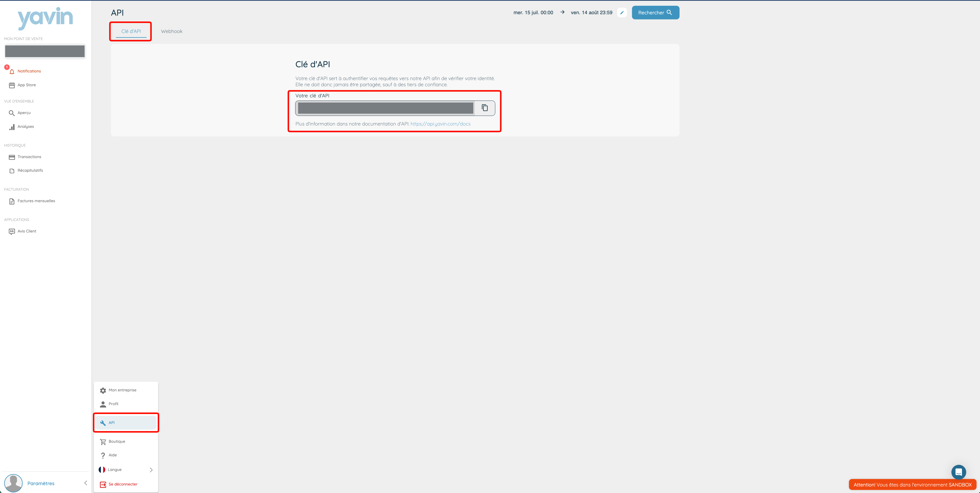Click the API key input field
Image resolution: width=980 pixels, height=493 pixels.
(385, 108)
